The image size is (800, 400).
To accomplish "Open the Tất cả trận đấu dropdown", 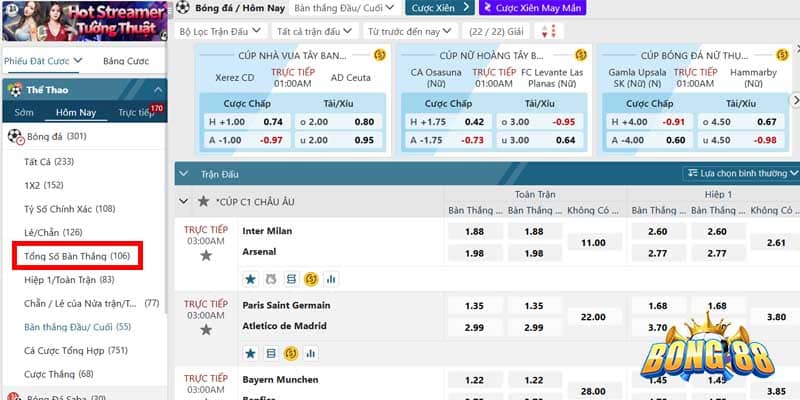I will (314, 32).
